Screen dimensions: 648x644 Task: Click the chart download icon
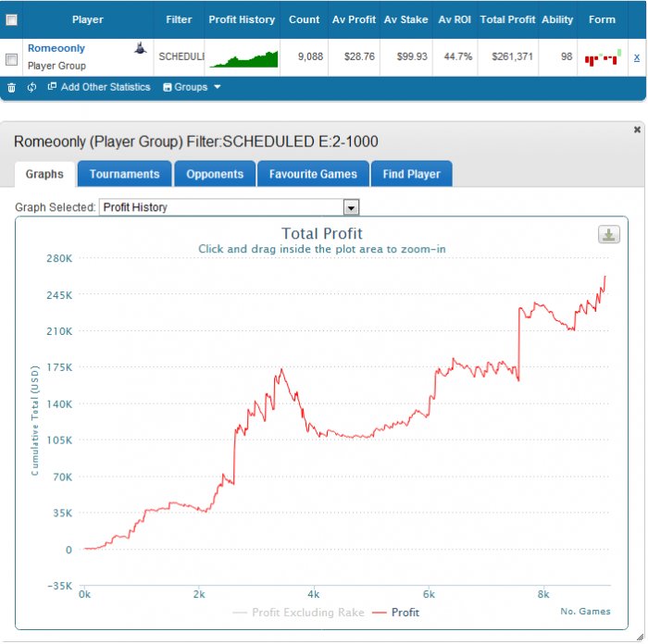tap(609, 235)
